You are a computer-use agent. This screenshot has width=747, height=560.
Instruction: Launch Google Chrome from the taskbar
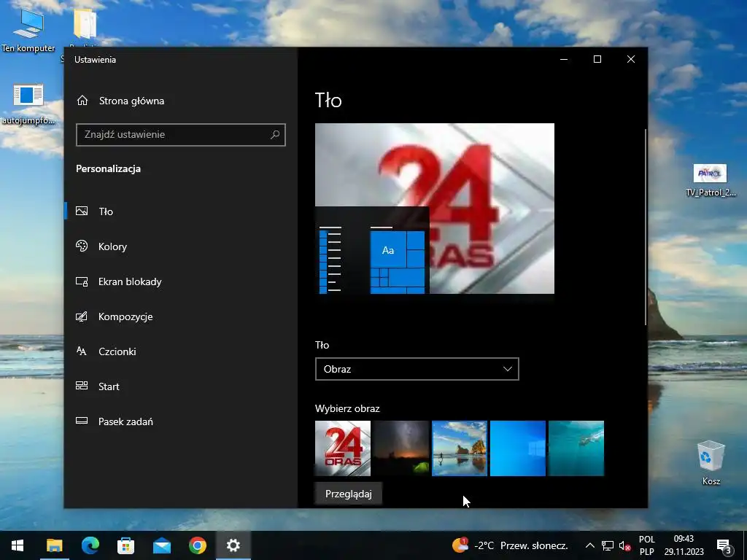[x=198, y=545]
